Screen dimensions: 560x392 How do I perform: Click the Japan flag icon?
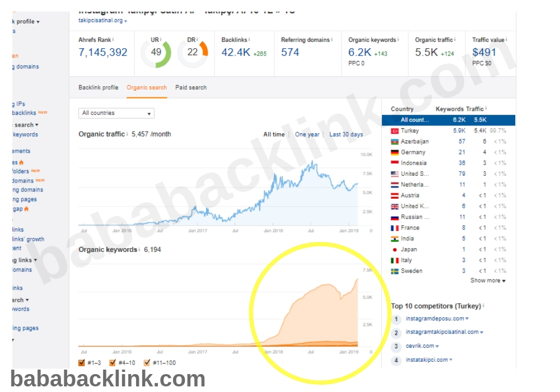click(395, 250)
